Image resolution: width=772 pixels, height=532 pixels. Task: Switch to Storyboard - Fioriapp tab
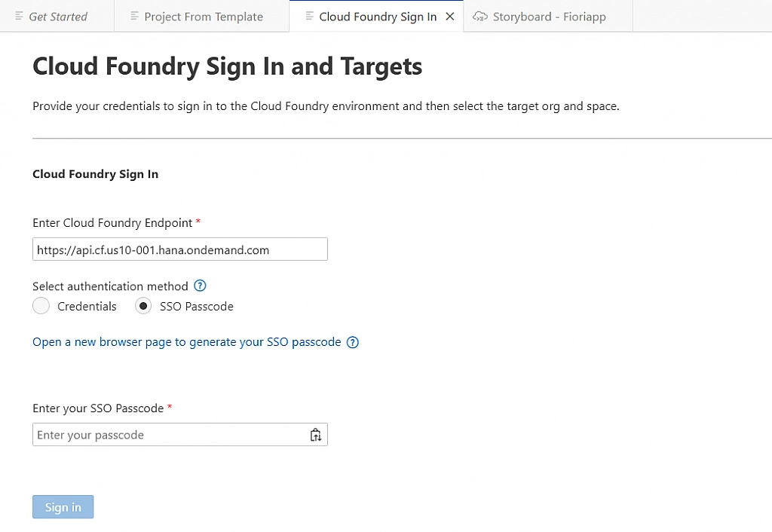[x=549, y=17]
